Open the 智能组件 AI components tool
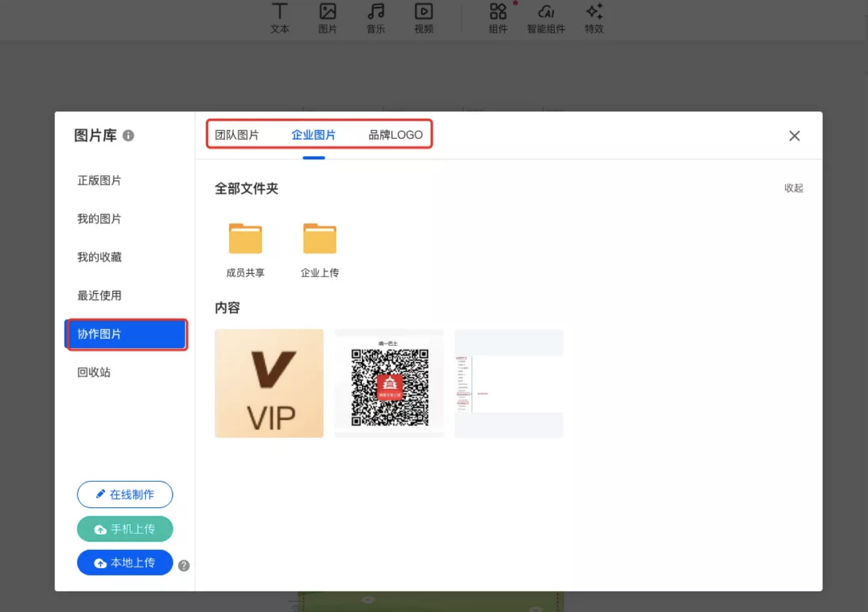 pos(546,18)
